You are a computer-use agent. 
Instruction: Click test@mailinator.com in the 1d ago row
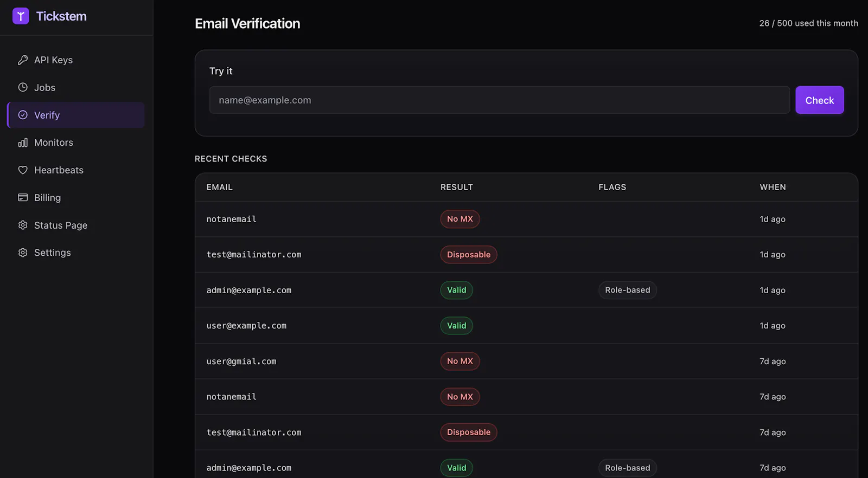pos(254,255)
